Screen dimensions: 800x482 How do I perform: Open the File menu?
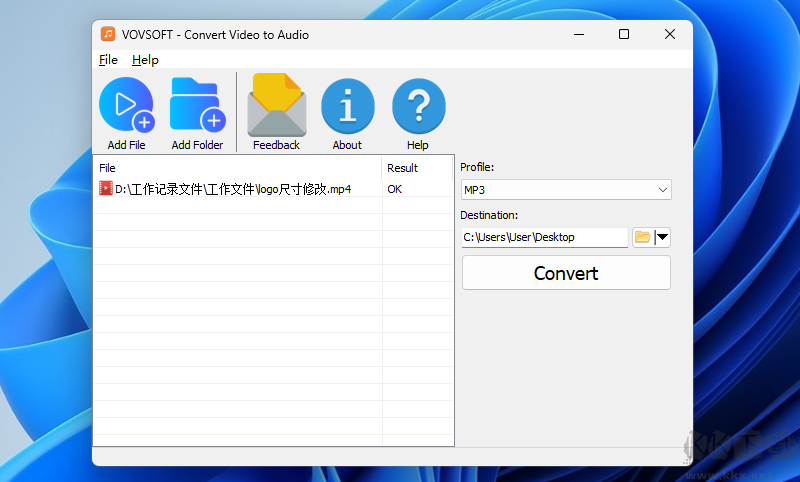(108, 60)
